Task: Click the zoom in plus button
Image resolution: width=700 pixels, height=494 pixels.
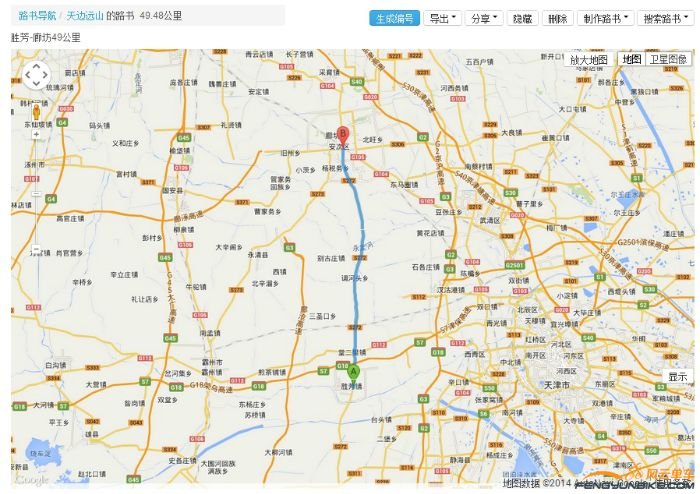Action: pos(36,133)
